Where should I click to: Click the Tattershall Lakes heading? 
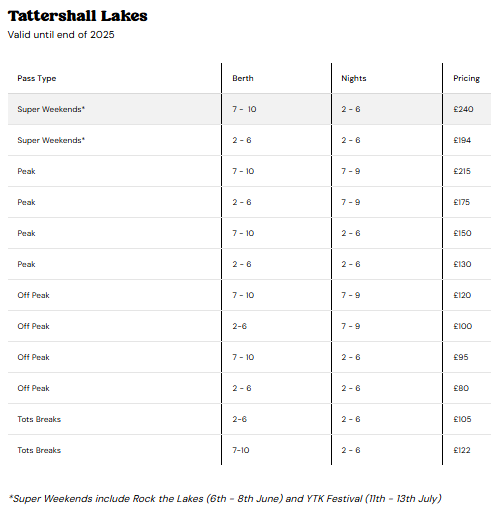[x=77, y=16]
